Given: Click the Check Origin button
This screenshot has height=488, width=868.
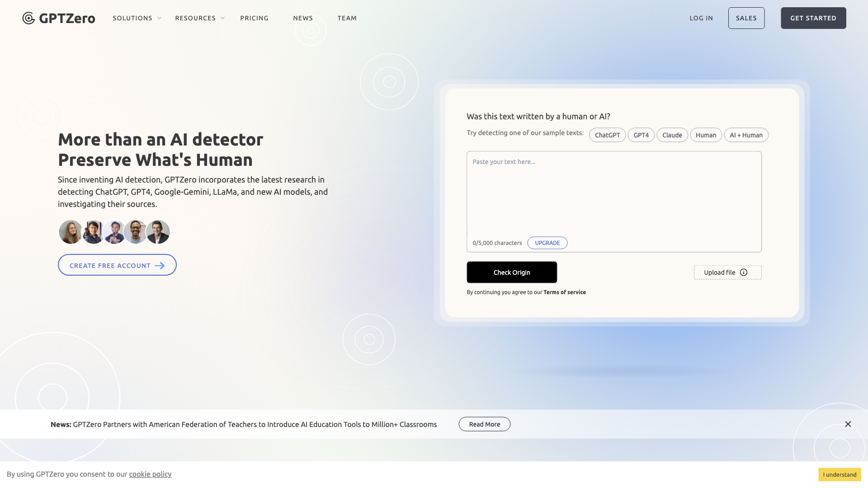Looking at the screenshot, I should [512, 272].
